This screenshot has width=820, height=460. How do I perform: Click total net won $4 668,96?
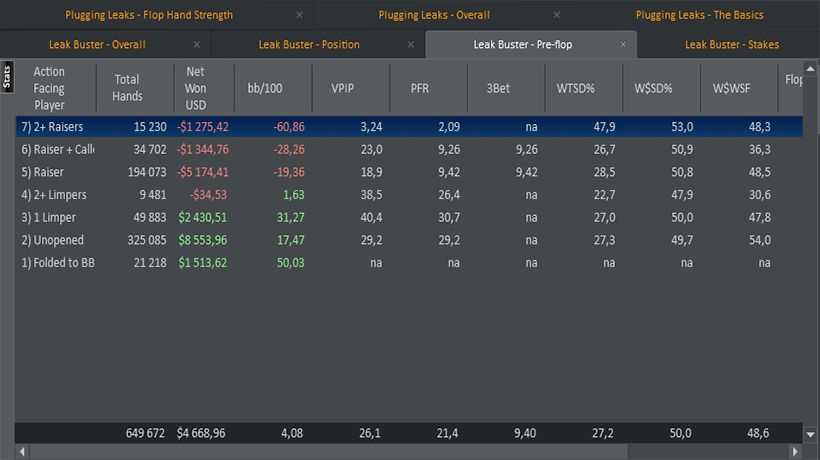click(201, 433)
